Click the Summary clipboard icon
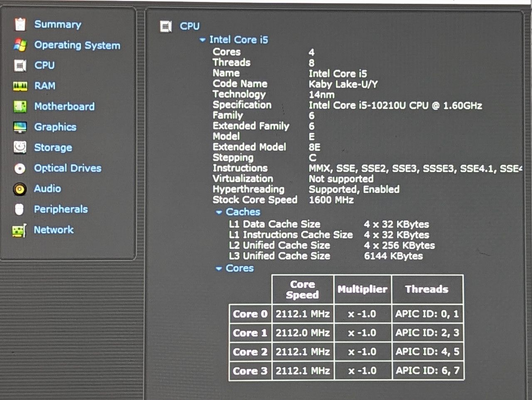 click(20, 25)
